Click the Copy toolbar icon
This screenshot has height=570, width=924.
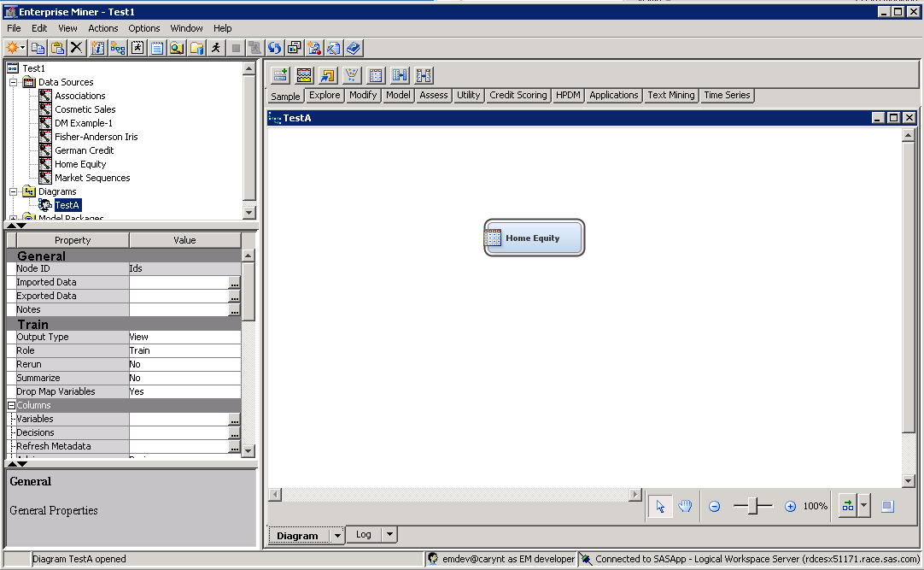pos(38,48)
